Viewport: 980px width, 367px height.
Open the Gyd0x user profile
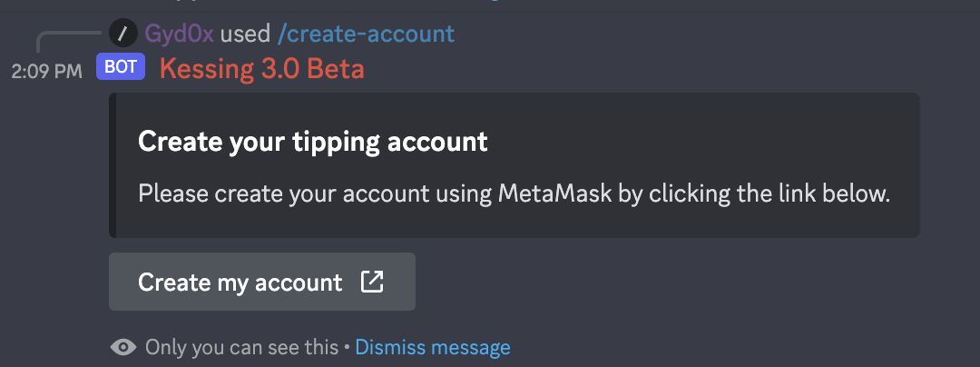pyautogui.click(x=179, y=35)
